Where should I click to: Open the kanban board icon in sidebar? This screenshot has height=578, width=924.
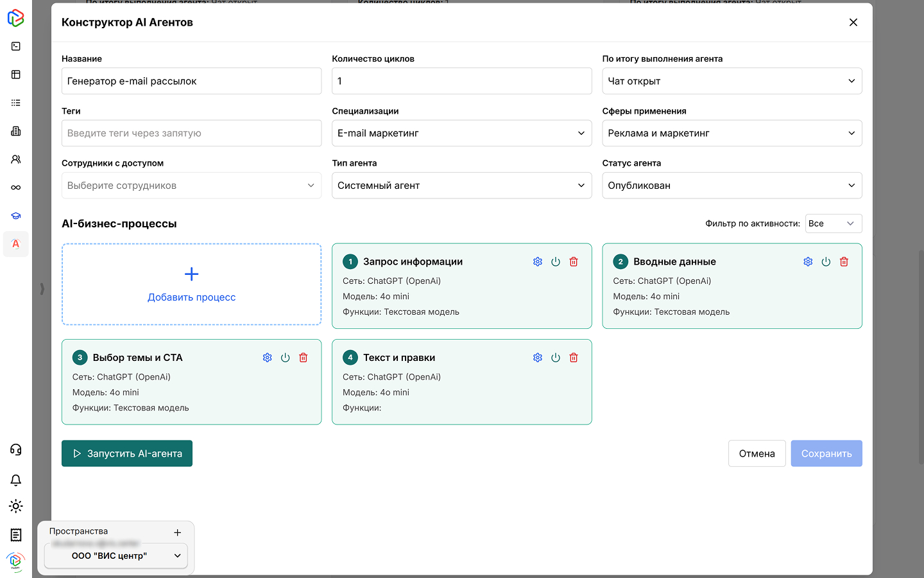(x=15, y=74)
